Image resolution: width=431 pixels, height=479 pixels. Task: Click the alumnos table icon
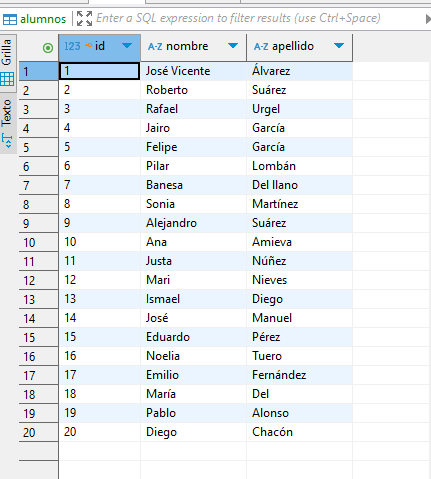click(9, 19)
